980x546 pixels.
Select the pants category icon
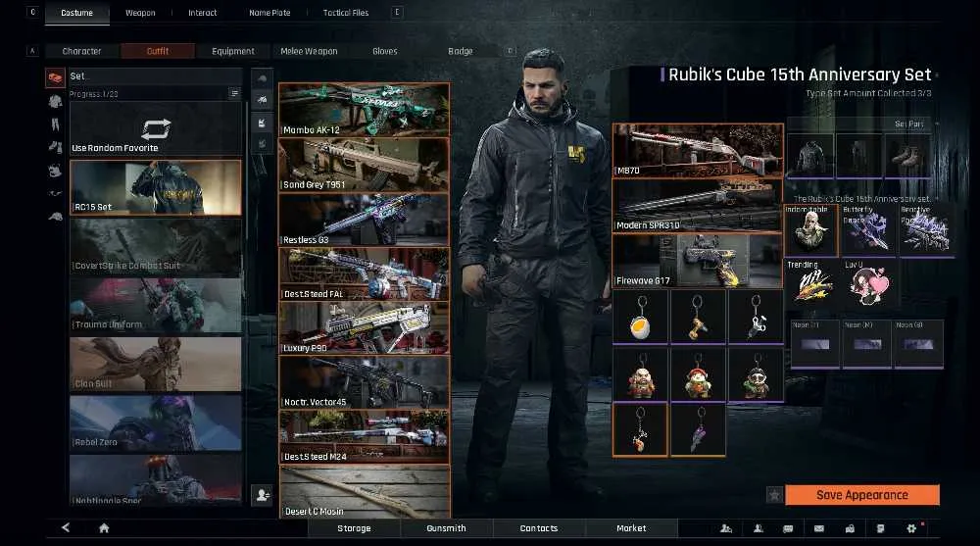(x=55, y=124)
